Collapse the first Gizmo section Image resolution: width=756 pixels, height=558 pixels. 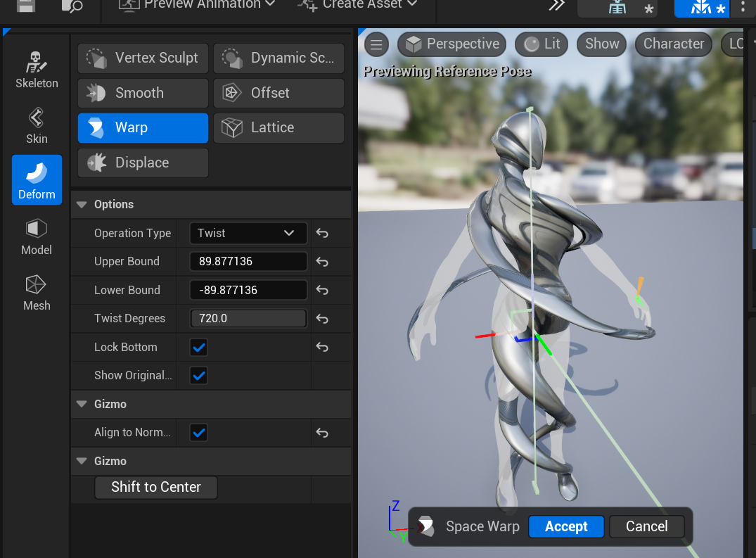point(82,404)
